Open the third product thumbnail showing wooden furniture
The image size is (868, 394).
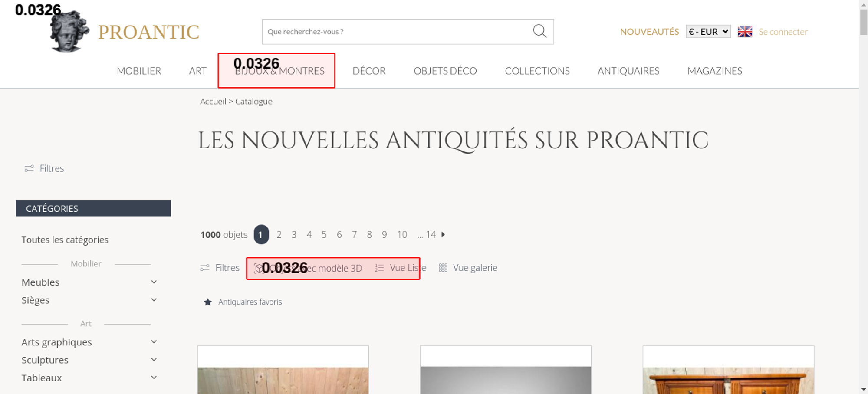(x=728, y=370)
